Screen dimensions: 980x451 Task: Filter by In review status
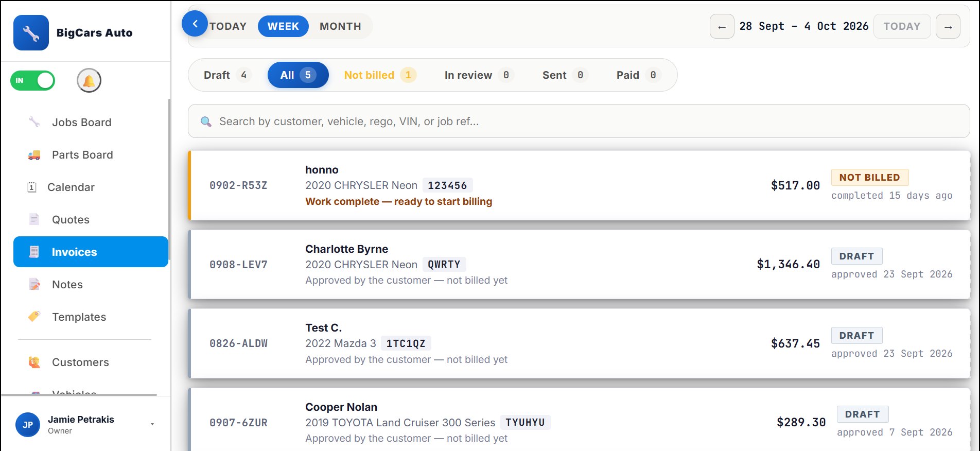[x=478, y=75]
